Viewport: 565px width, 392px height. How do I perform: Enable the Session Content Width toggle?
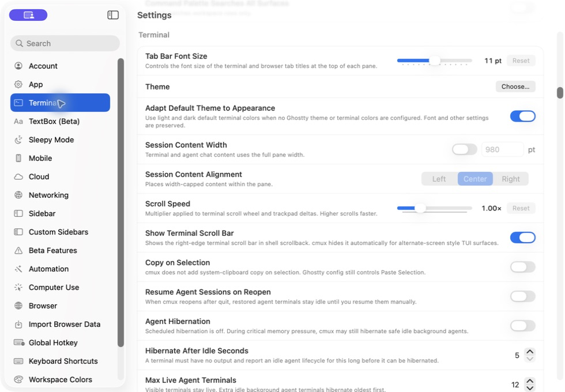465,149
